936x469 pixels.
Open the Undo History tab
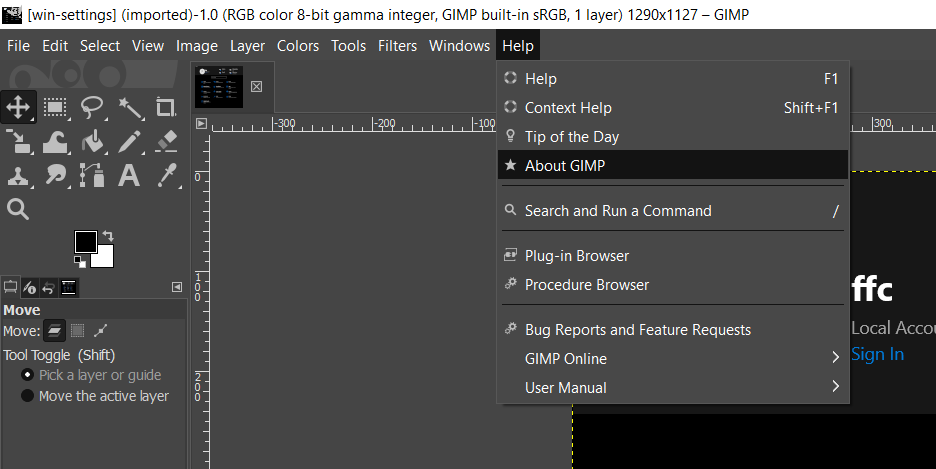pyautogui.click(x=48, y=288)
